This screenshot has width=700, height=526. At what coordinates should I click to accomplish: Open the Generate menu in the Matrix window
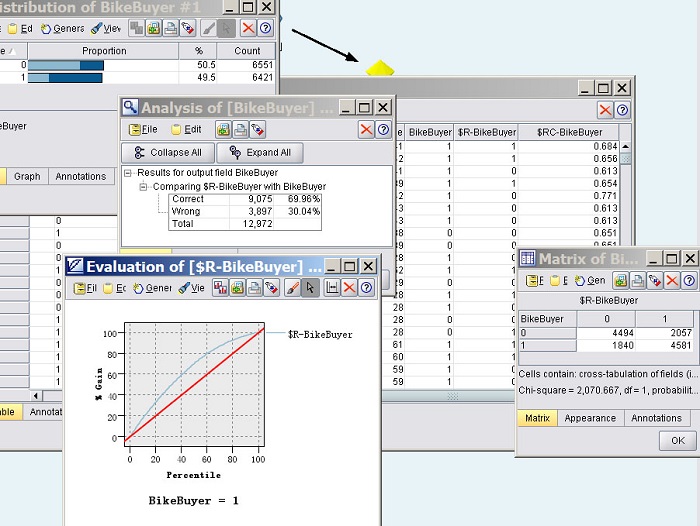tap(590, 280)
